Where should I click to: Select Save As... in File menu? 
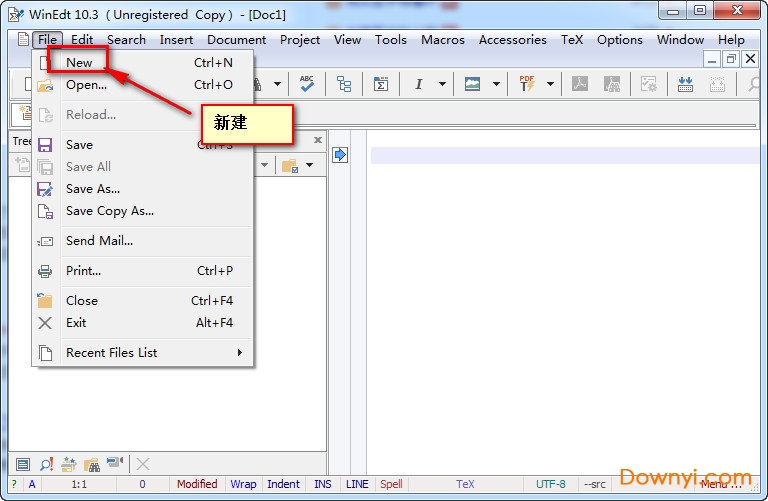93,188
